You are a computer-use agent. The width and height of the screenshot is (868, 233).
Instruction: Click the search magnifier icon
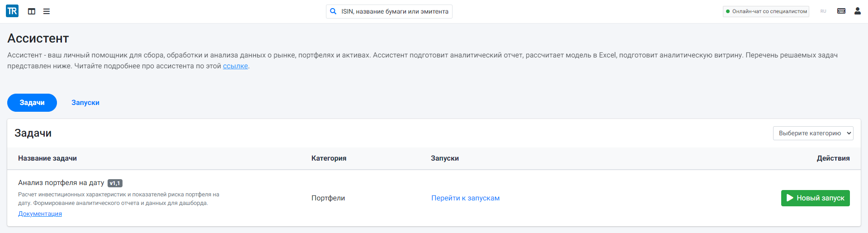tap(333, 11)
